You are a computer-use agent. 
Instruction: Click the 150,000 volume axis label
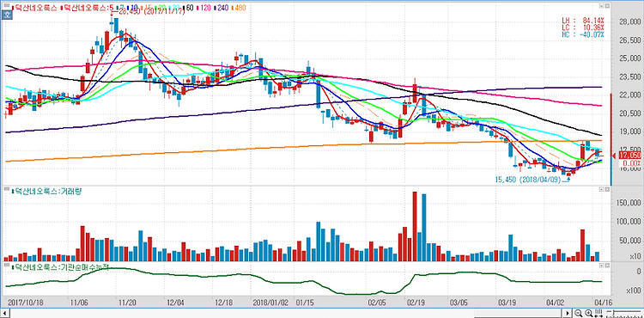[x=629, y=204]
